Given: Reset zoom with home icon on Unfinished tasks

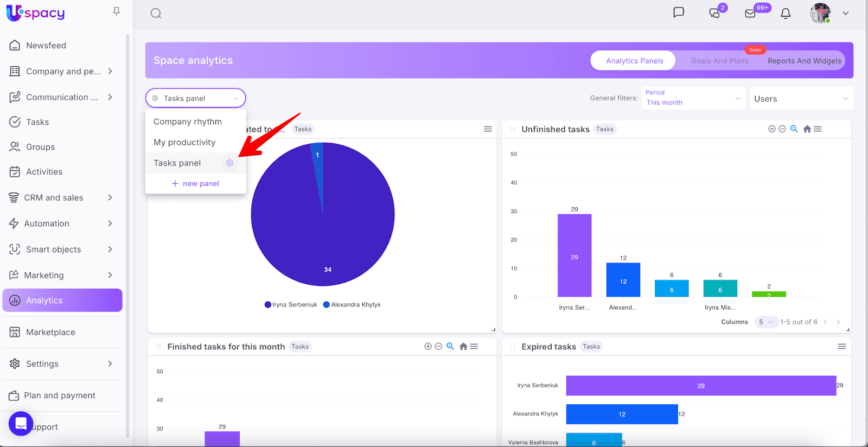Looking at the screenshot, I should coord(807,129).
